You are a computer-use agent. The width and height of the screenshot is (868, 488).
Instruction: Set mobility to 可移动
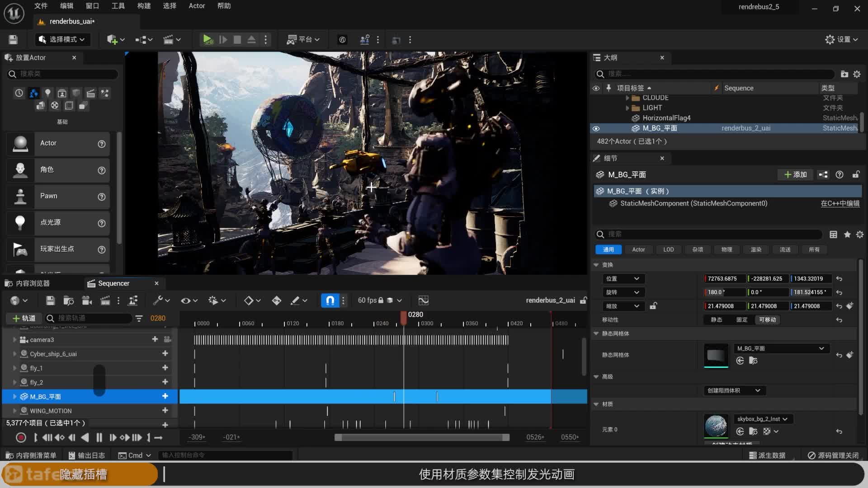pos(767,319)
